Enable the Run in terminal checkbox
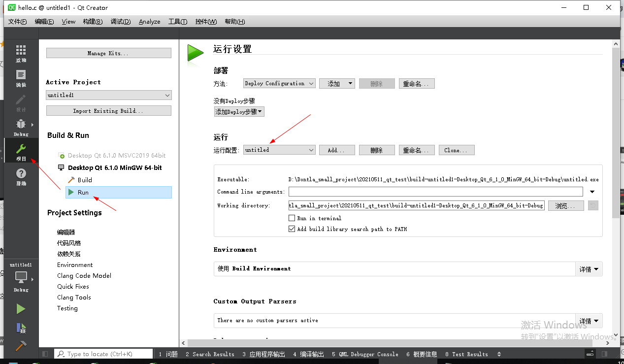This screenshot has height=364, width=624. coord(292,218)
